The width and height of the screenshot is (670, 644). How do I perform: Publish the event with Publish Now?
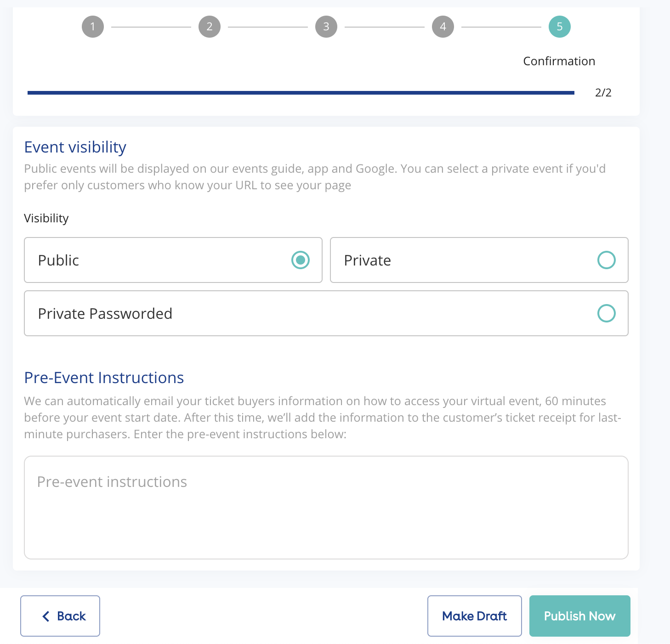point(579,616)
